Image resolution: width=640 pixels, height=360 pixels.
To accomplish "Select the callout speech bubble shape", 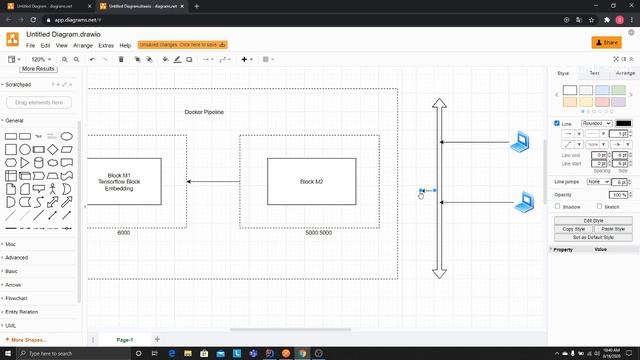I will [38, 189].
